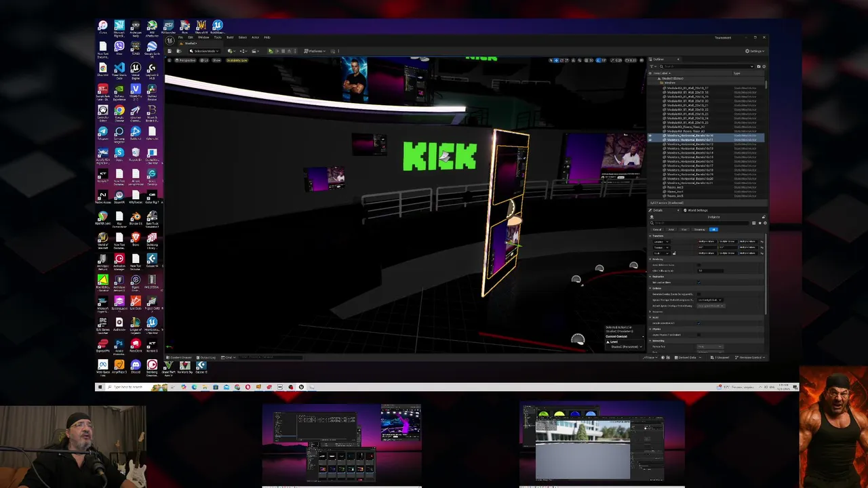
Task: Open the viewport options hamburger menu
Action: tap(170, 60)
